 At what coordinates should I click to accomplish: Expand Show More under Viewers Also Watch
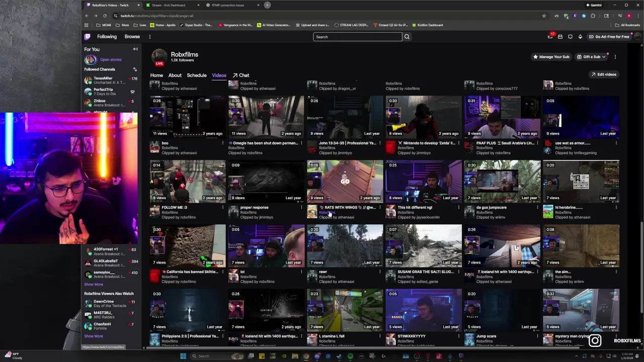tap(94, 336)
